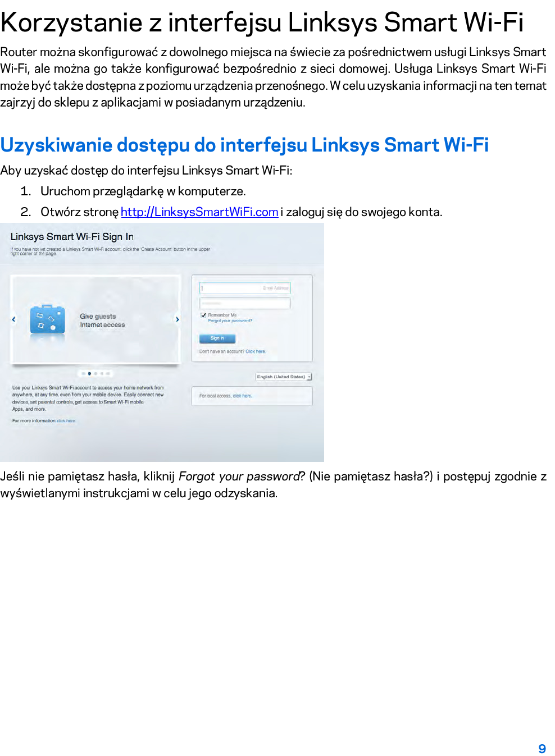Image resolution: width=555 pixels, height=756 pixels.
Task: Open the English (United States) language dropdown
Action: point(284,377)
